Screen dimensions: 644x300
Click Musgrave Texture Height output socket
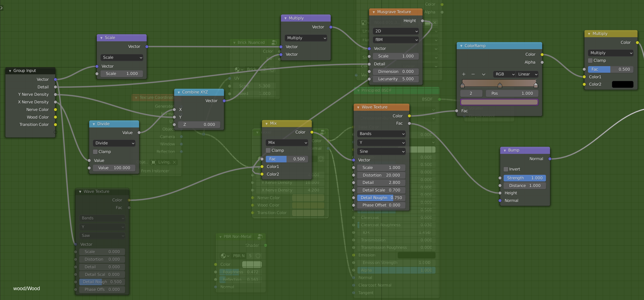click(422, 21)
